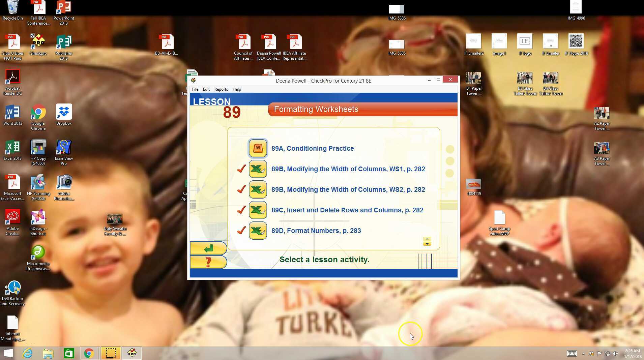
Task: Click Excel icon for 89B WS2 activity
Action: click(x=258, y=189)
